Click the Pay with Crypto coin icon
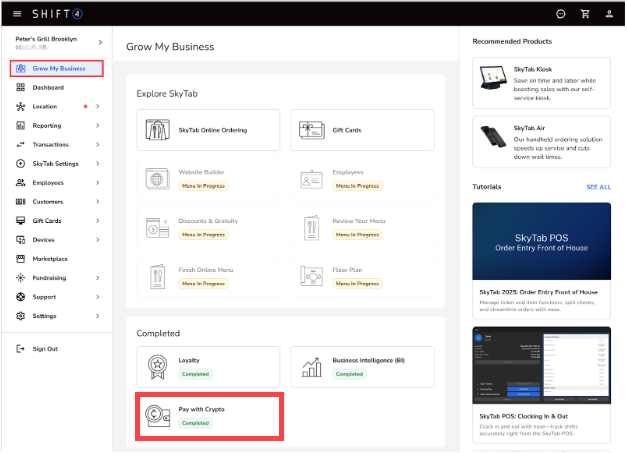 click(x=157, y=416)
